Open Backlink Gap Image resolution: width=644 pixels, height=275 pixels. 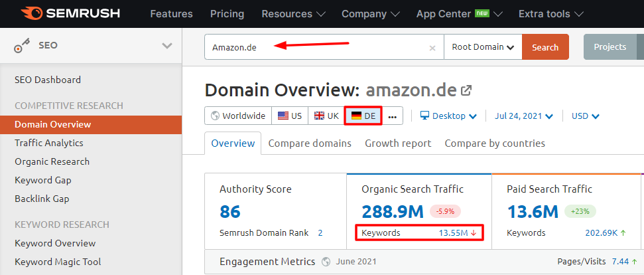tap(42, 199)
